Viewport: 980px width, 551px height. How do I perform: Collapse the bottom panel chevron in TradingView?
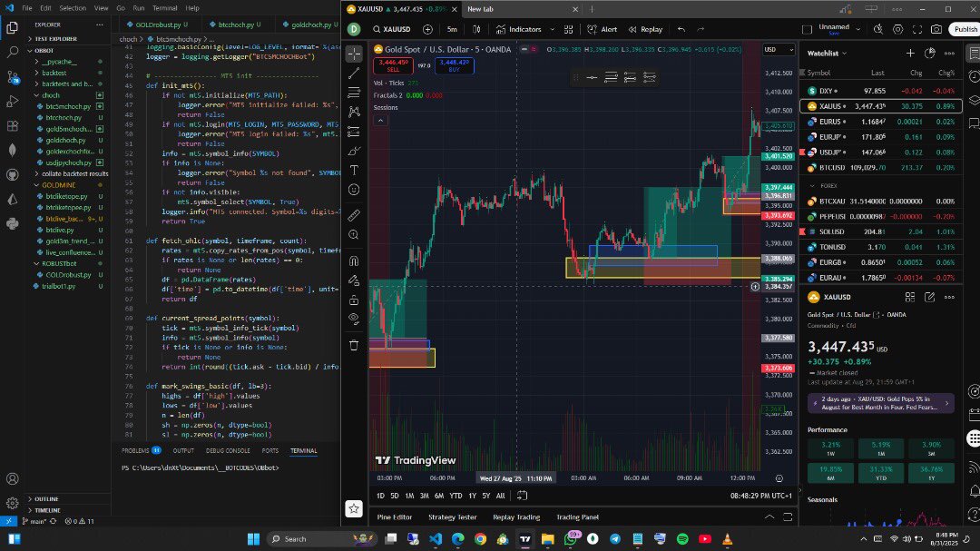[x=769, y=517]
